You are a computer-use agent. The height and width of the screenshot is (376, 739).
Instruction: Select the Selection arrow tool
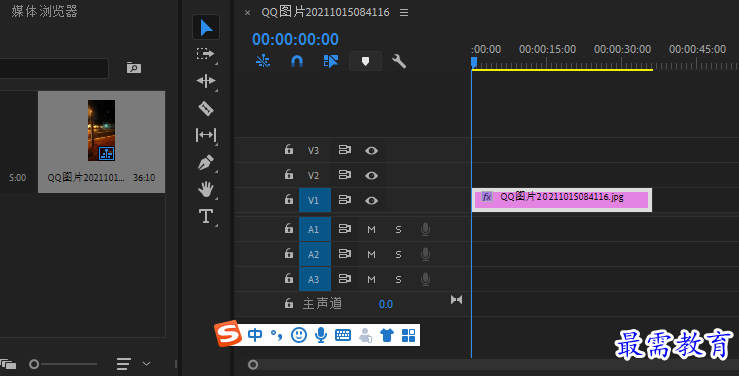pyautogui.click(x=206, y=27)
